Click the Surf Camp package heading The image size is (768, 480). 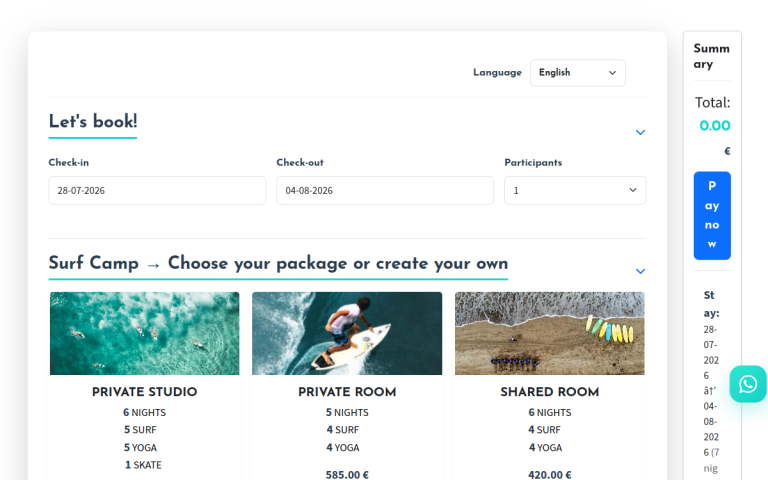click(x=278, y=264)
